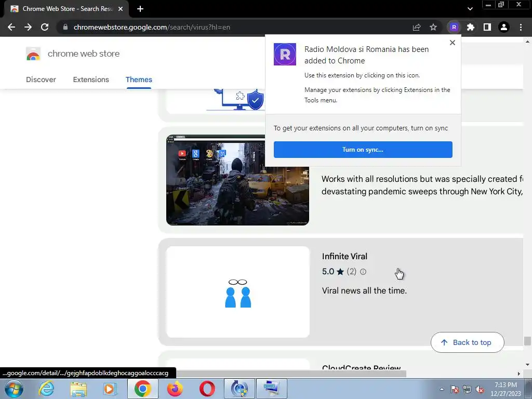Open the CloudCreate Review item
The width and height of the screenshot is (532, 399).
pos(362,367)
